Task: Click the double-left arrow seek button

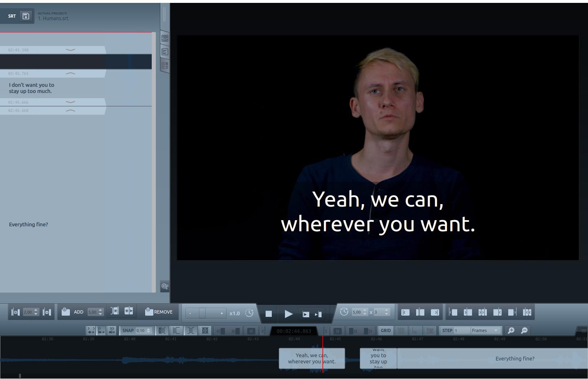Action: tap(251, 330)
